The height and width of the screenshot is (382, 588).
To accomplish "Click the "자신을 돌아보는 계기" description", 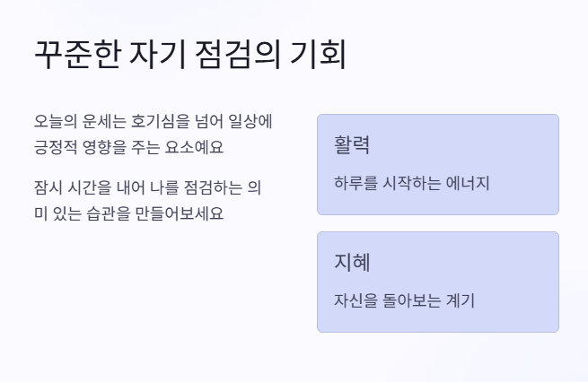I will (x=404, y=300).
